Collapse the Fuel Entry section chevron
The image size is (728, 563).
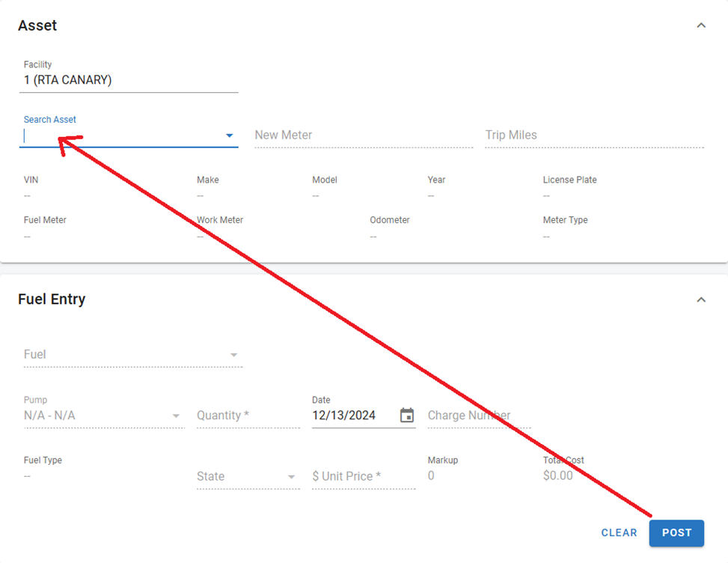701,299
